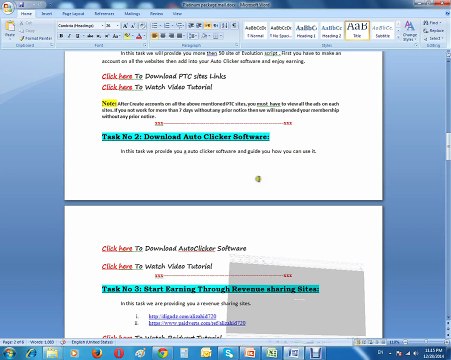The height and width of the screenshot is (360, 451).
Task: Toggle Italic formatting
Action: (x=69, y=36)
